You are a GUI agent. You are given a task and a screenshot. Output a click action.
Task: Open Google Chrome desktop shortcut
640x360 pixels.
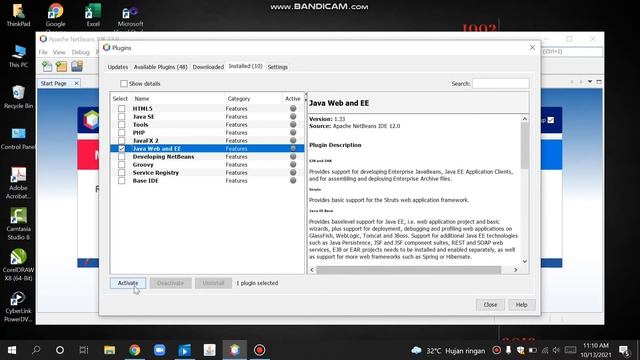click(x=56, y=15)
